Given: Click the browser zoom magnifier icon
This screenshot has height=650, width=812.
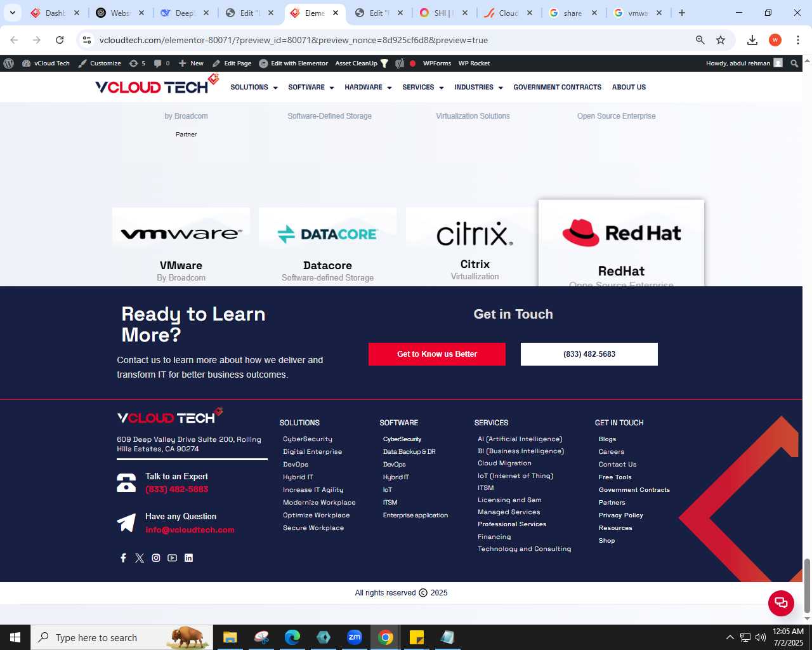Looking at the screenshot, I should click(700, 40).
